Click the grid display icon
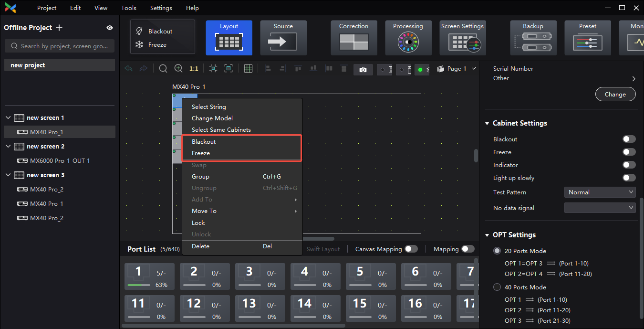Viewport: 644px width, 329px height. [x=248, y=69]
